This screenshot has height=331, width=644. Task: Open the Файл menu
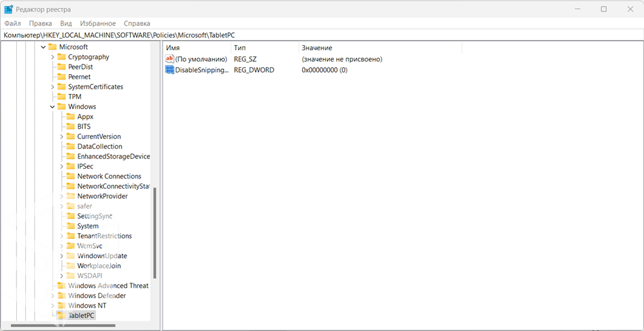pos(13,23)
